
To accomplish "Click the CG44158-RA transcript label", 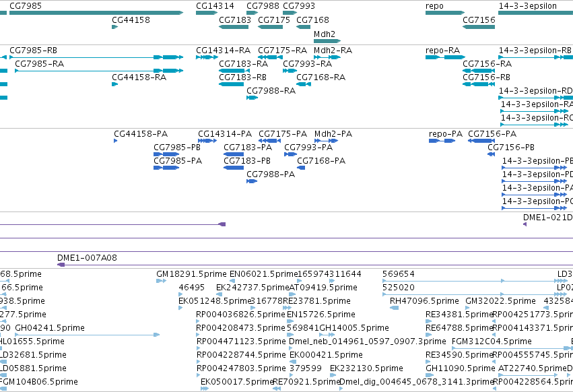I will (x=139, y=77).
